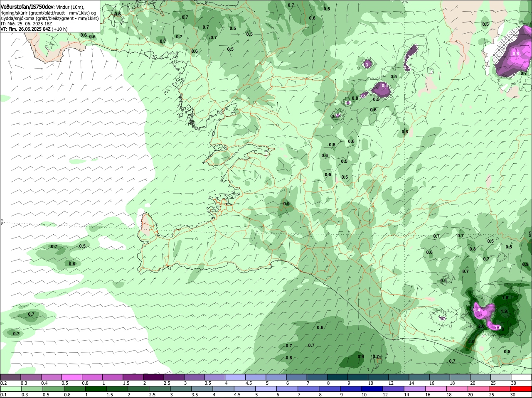
Task: Select the white upper legend swatch labeled 30
Action: click(x=521, y=377)
